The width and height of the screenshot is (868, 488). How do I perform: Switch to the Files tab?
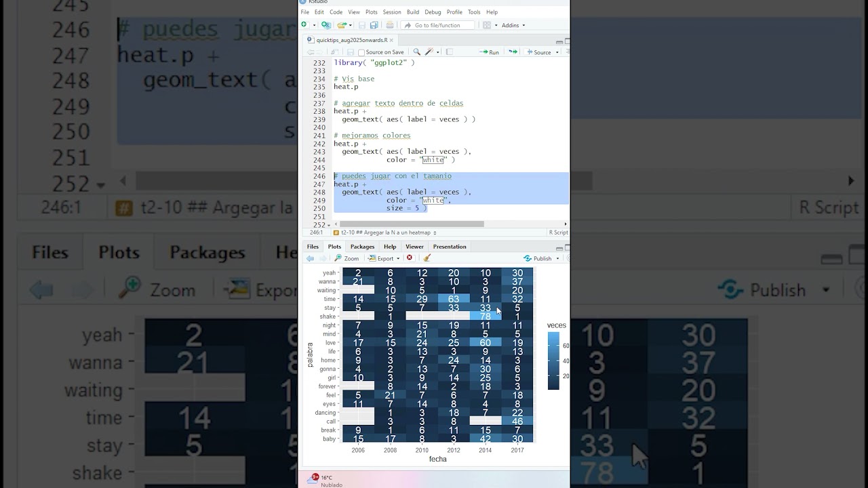pyautogui.click(x=313, y=247)
